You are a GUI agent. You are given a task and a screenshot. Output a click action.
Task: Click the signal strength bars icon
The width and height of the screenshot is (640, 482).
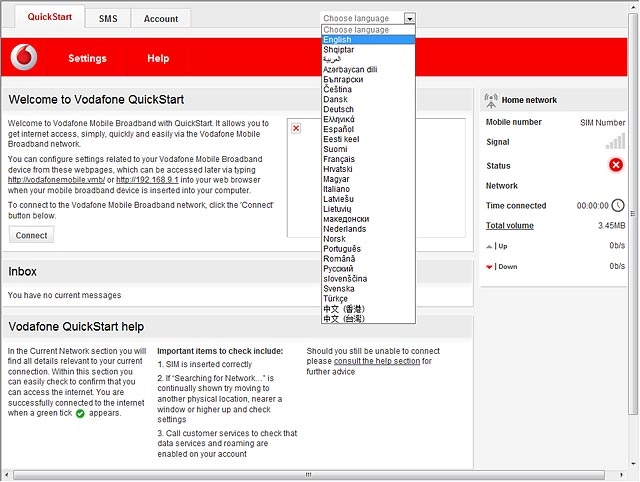pyautogui.click(x=615, y=142)
